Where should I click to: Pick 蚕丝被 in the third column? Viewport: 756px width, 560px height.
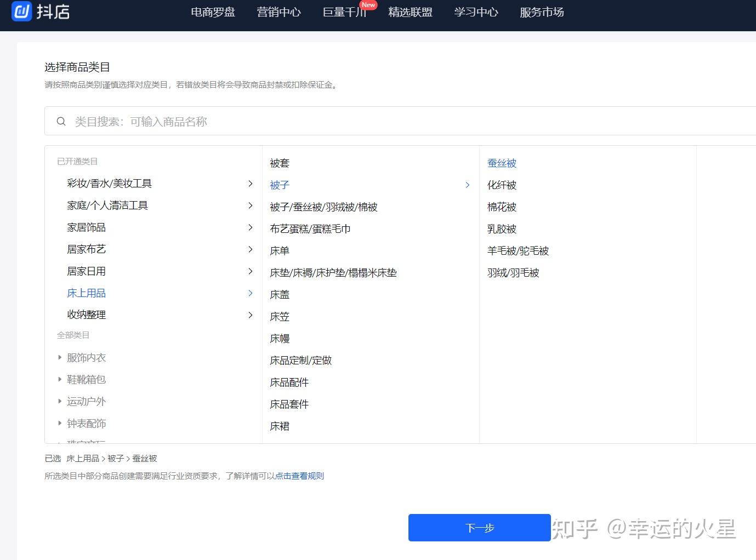[502, 163]
